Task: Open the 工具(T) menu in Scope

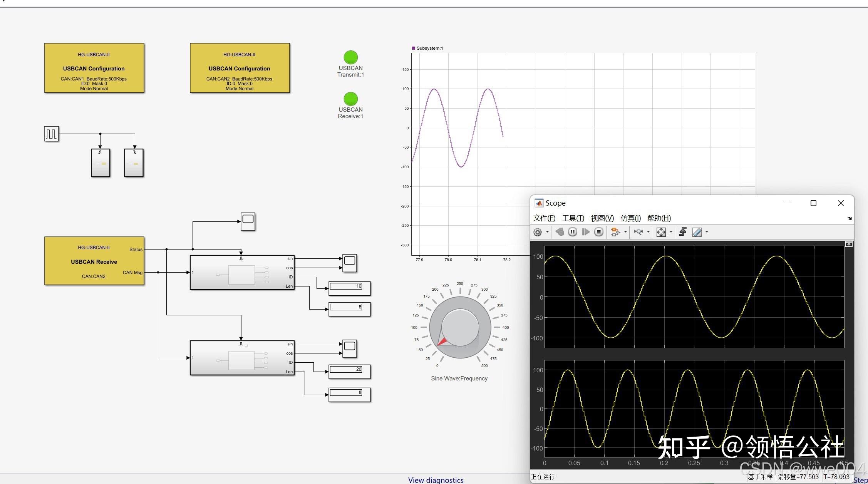Action: (x=573, y=218)
